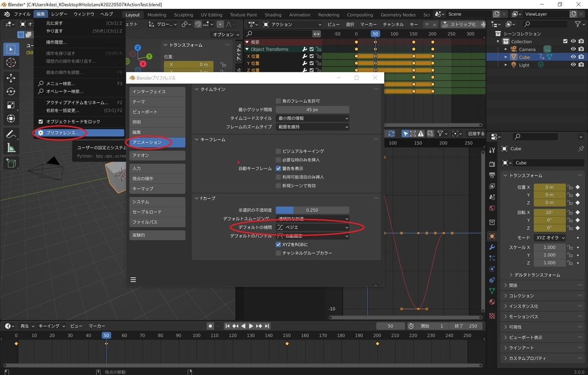Open the Material properties tab
Screen dimensions: 588x375
pos(492,302)
